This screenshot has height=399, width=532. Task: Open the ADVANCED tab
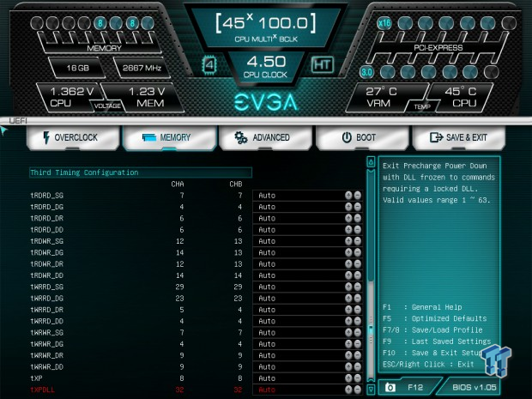265,137
